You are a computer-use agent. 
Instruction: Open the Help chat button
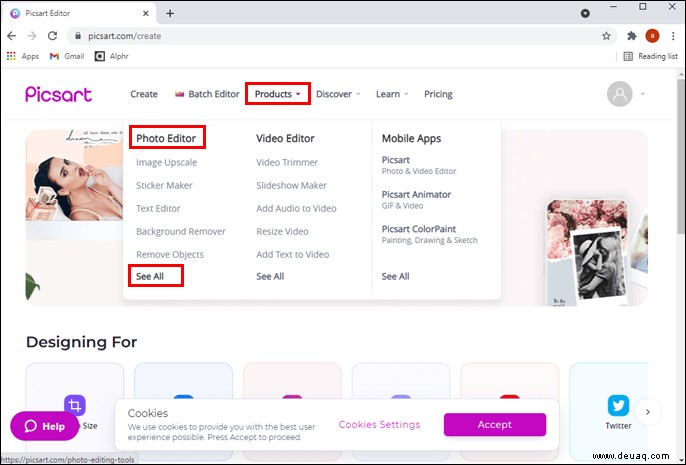pos(44,426)
